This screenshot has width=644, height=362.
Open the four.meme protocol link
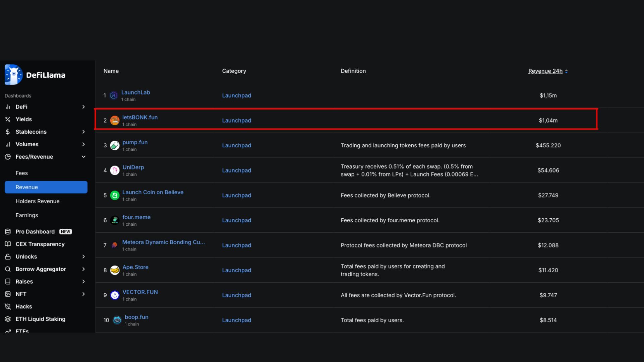coord(136,217)
